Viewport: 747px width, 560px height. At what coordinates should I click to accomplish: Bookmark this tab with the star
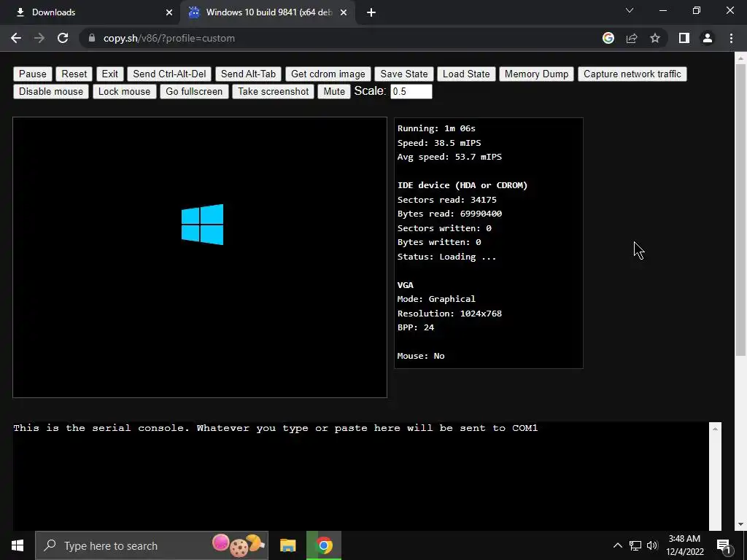655,38
